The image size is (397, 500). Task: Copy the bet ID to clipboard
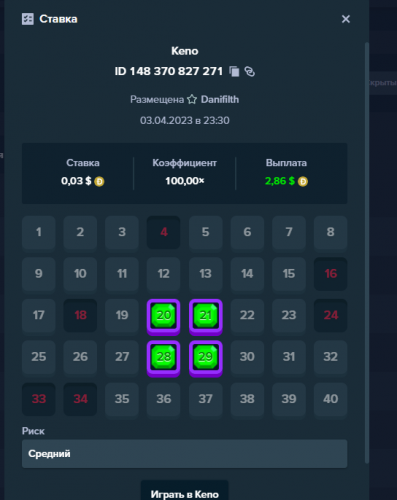234,71
